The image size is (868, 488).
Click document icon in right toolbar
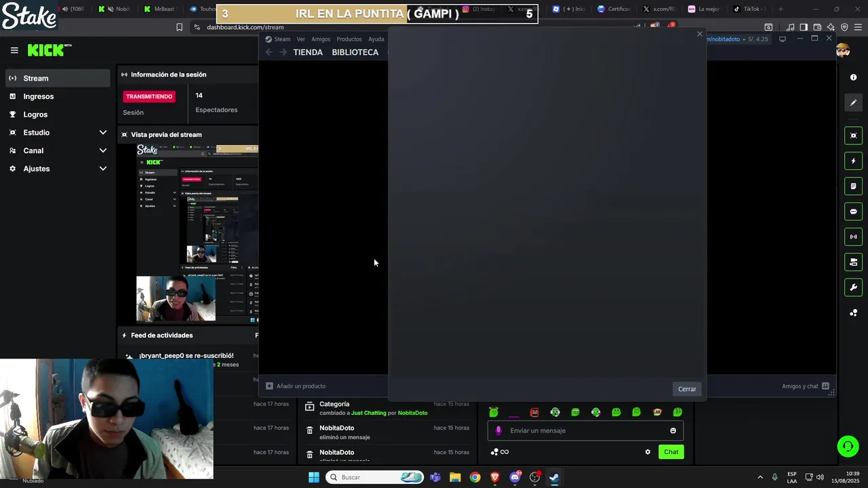pos(853,186)
